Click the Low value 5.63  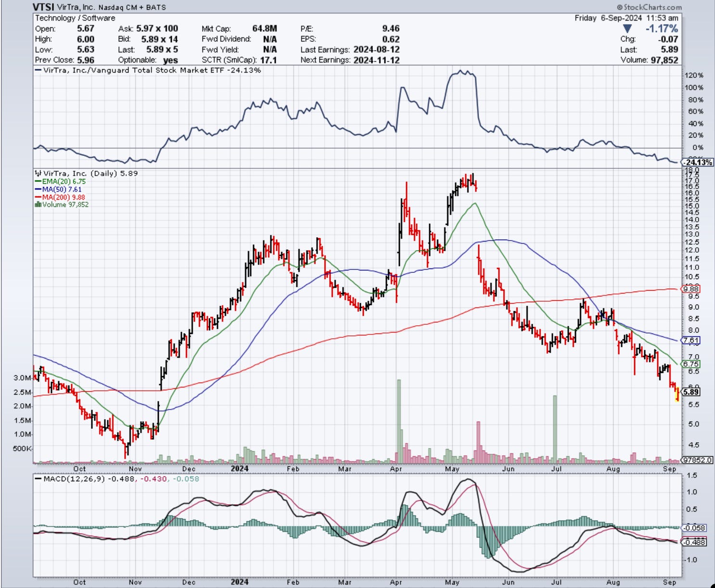(x=86, y=50)
